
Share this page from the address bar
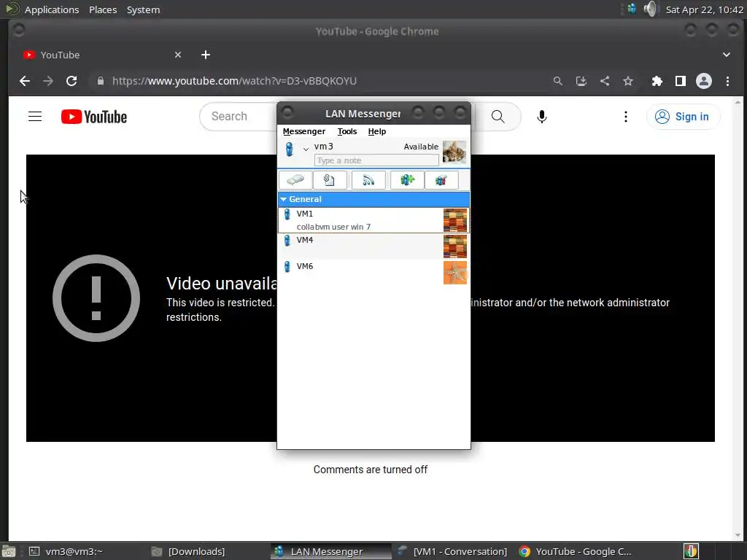point(605,81)
